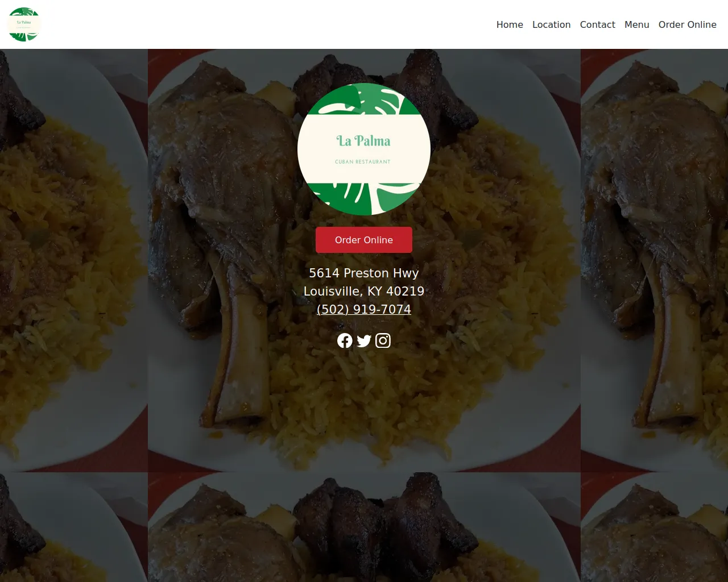The width and height of the screenshot is (728, 582).
Task: Open the Facebook page icon
Action: 345,340
